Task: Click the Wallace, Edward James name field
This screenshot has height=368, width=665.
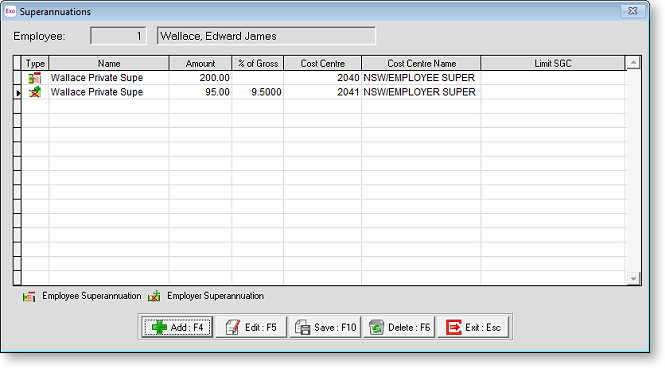Action: pyautogui.click(x=266, y=36)
